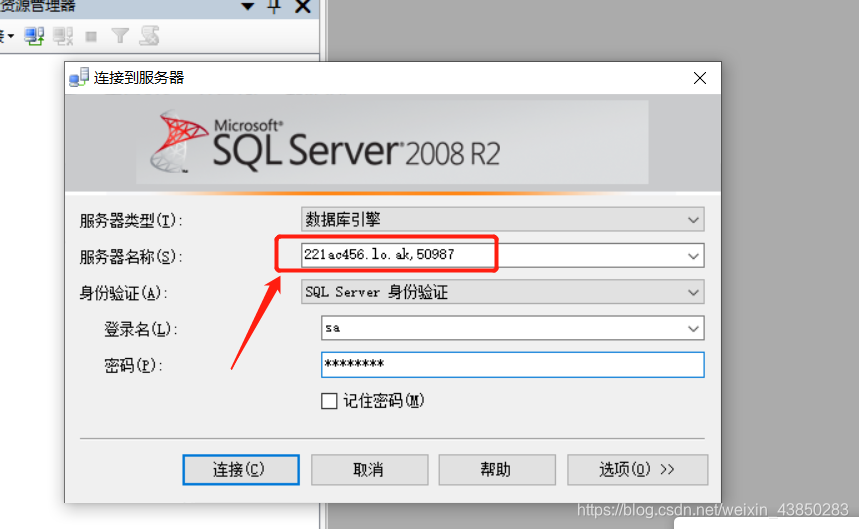Click the 密码 password field
Screen dimensions: 859x529
click(512, 365)
